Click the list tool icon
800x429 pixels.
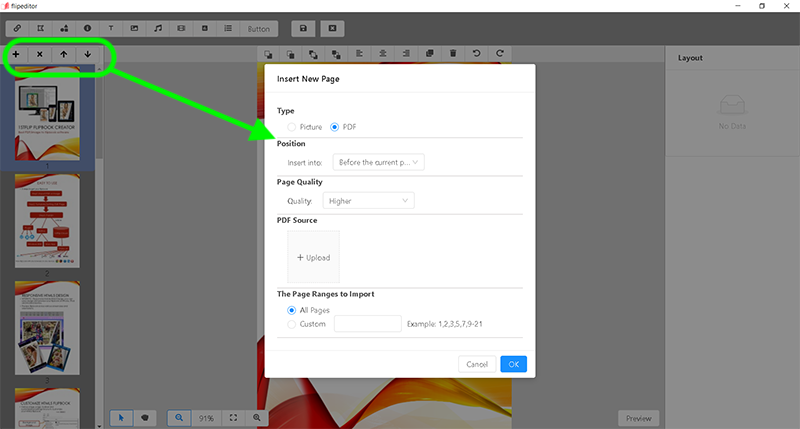[x=228, y=29]
